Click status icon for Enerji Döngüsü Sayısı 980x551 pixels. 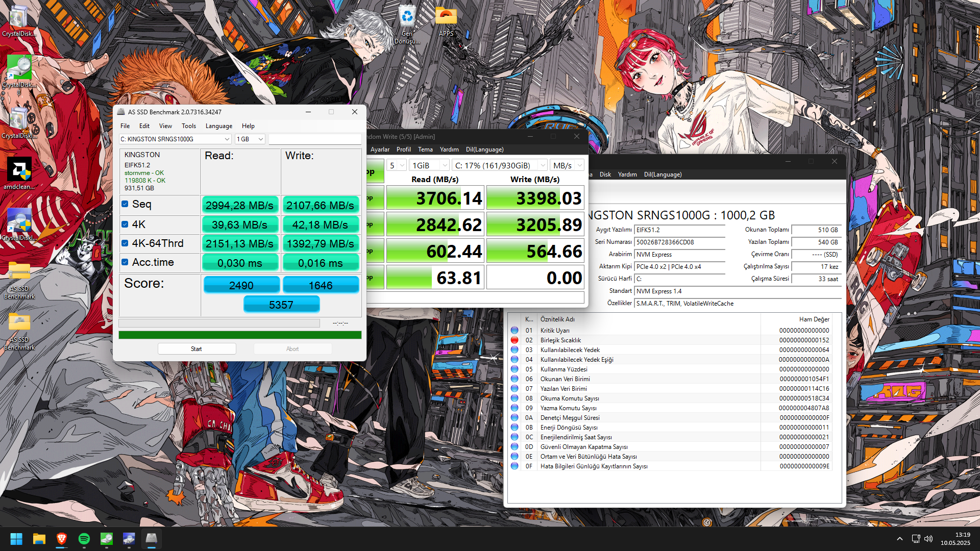(514, 428)
